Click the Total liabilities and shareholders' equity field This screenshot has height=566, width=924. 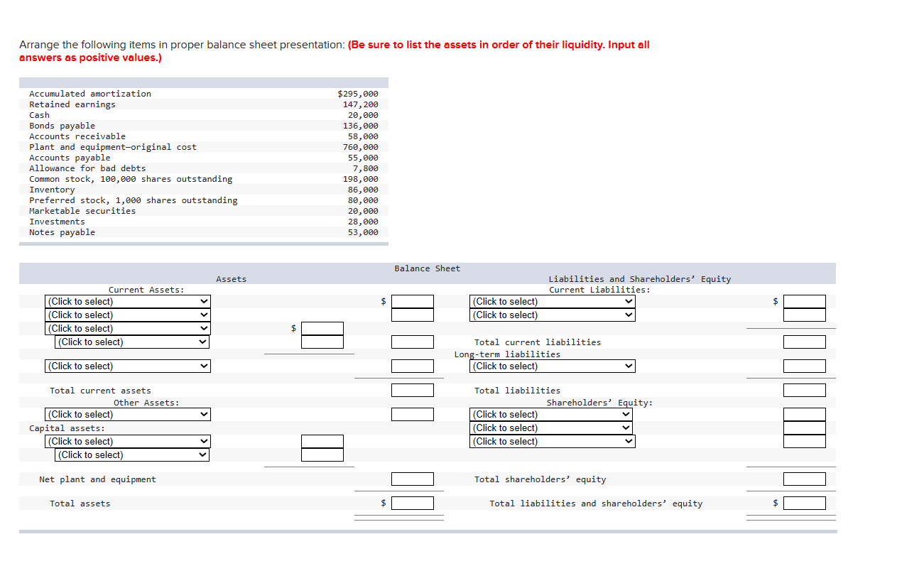[x=805, y=503]
